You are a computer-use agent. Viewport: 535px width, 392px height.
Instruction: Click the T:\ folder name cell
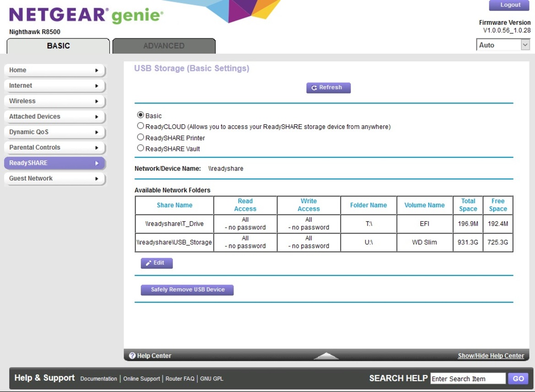click(368, 224)
